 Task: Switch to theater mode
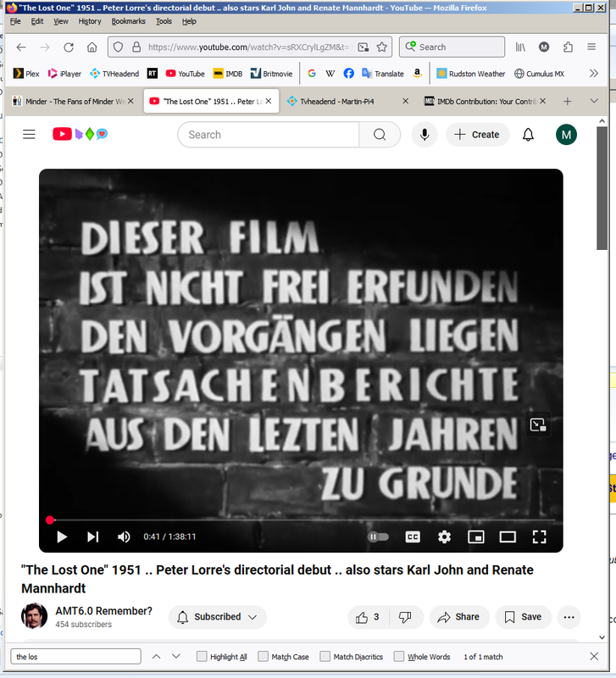508,537
